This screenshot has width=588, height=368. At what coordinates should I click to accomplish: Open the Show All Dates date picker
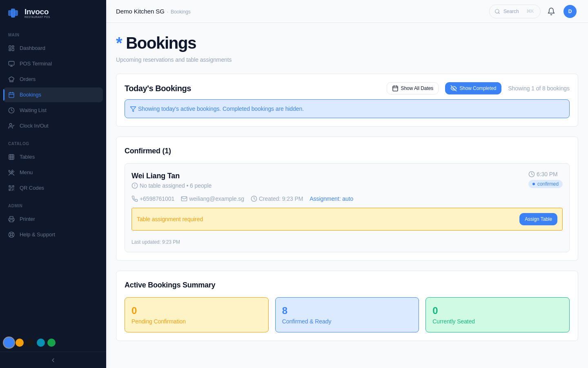tap(412, 88)
